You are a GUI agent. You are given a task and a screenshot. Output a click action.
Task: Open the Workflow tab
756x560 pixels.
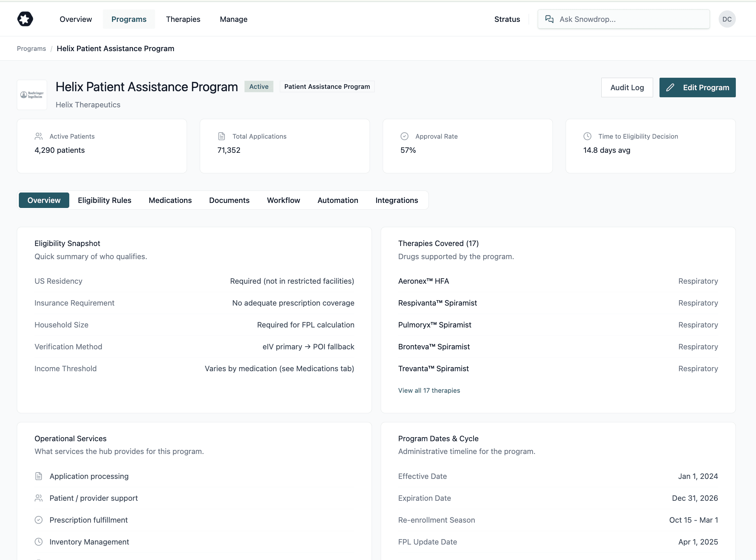[283, 200]
